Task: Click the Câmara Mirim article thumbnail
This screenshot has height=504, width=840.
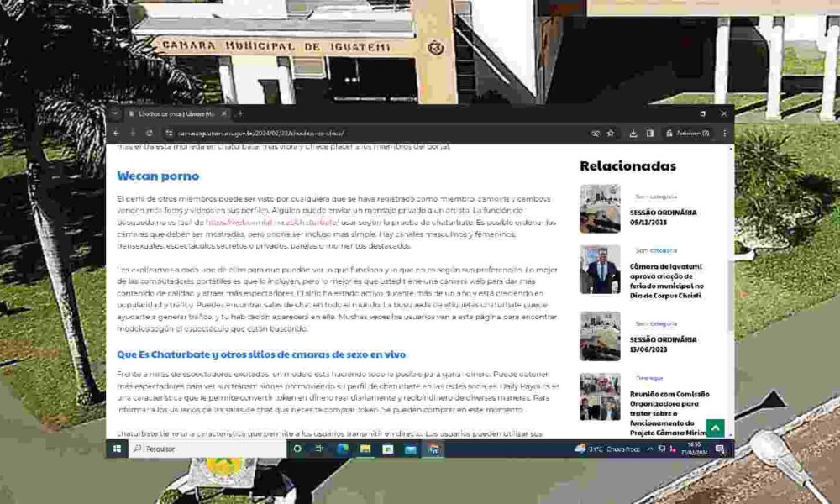Action: [x=600, y=396]
